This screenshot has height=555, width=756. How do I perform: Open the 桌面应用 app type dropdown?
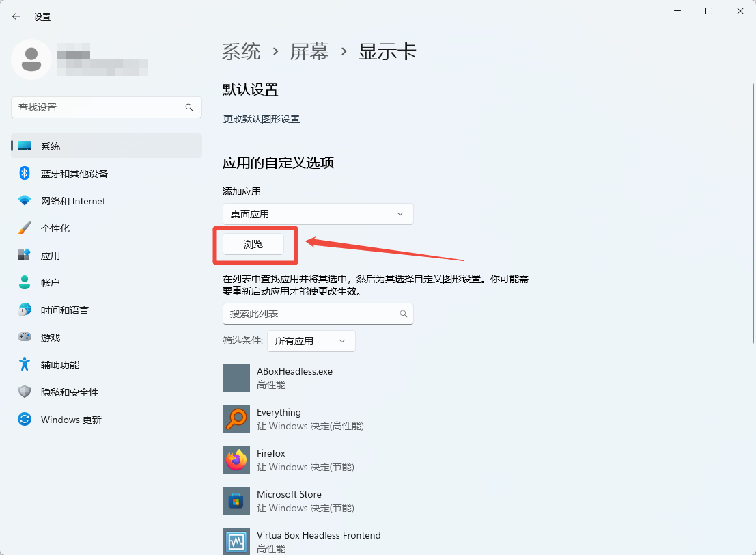pos(318,214)
